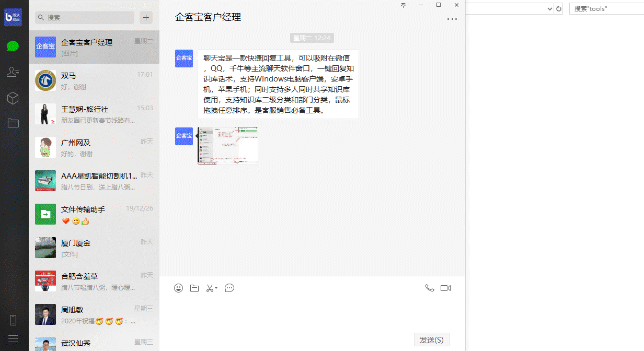Click the 聊天宝 description message bubble
Viewport: 644px width, 351px height.
(278, 84)
